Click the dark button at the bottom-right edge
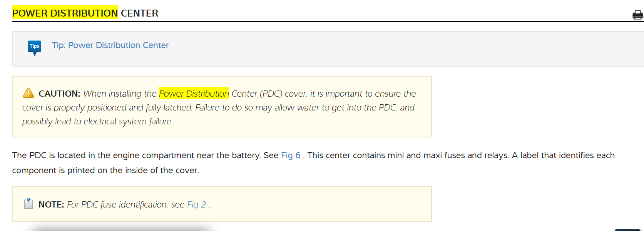The height and width of the screenshot is (231, 644). click(627, 230)
